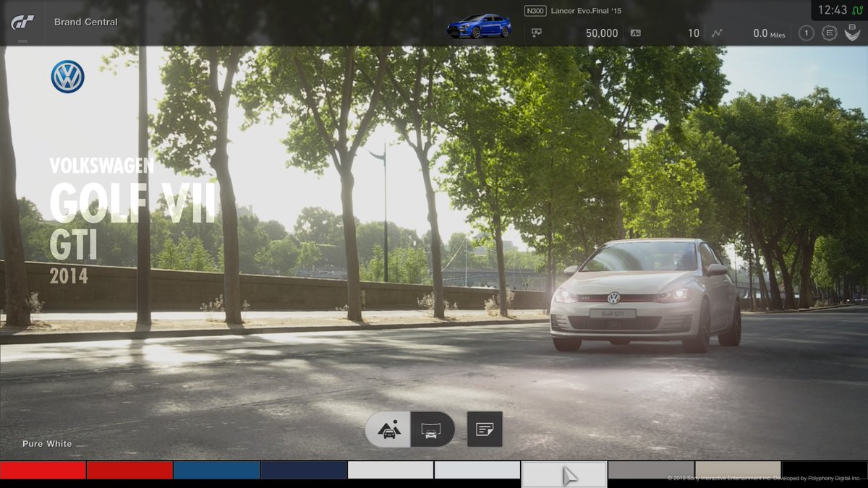Choose the medium blue color swatch
The width and height of the screenshot is (868, 488).
pos(216,470)
